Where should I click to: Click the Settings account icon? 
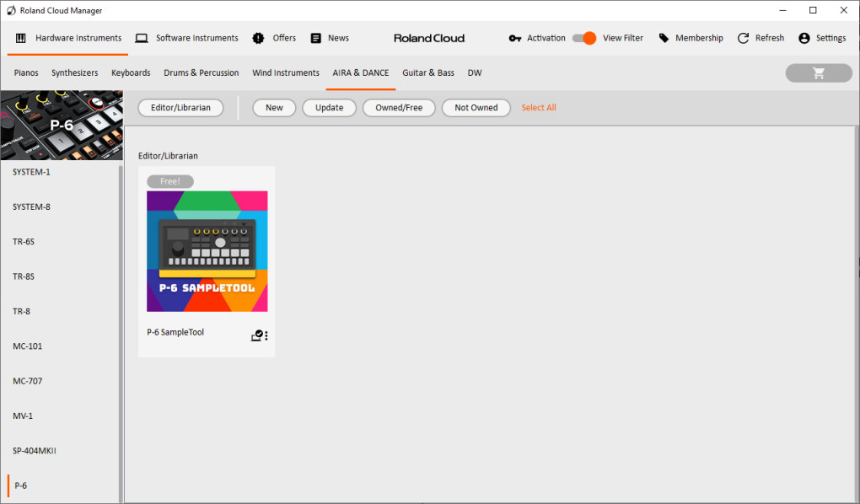804,38
